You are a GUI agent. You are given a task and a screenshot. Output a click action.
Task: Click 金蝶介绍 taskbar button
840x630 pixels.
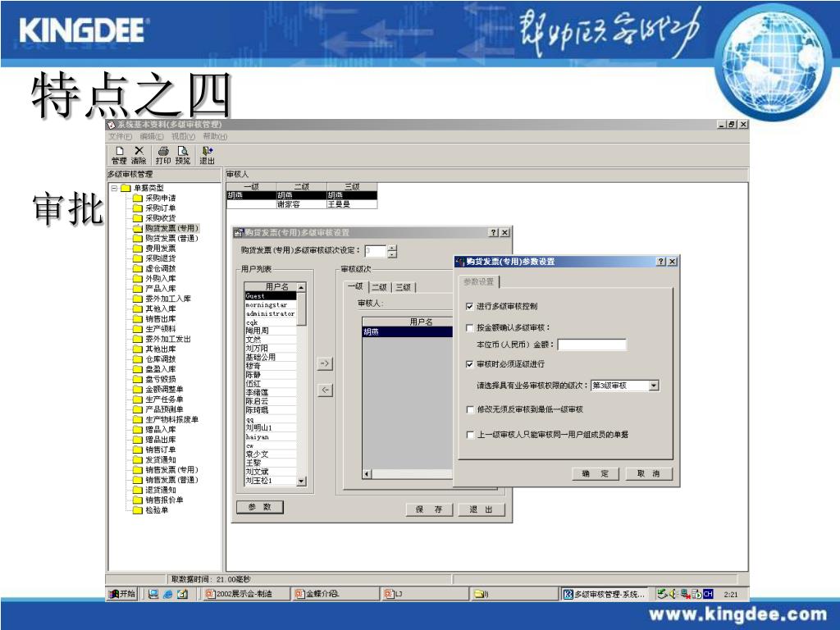click(x=336, y=594)
